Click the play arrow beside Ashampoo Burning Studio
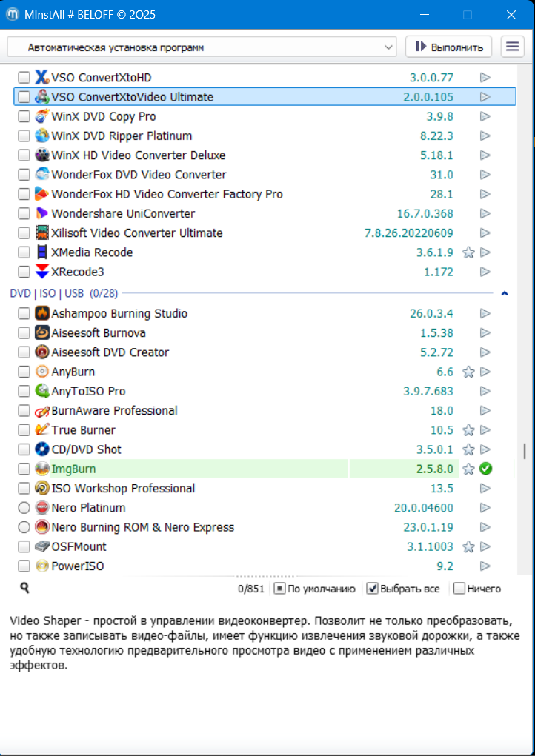The width and height of the screenshot is (535, 756). pyautogui.click(x=485, y=313)
